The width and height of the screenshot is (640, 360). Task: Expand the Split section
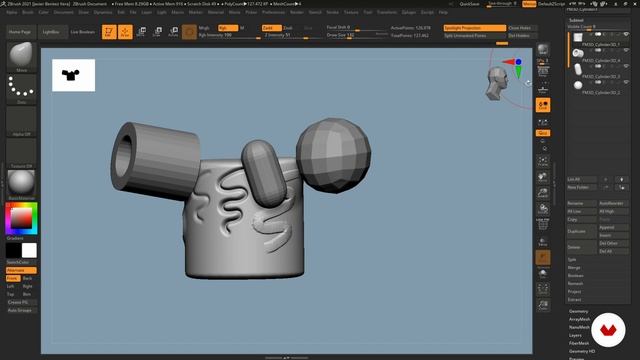pyautogui.click(x=572, y=260)
